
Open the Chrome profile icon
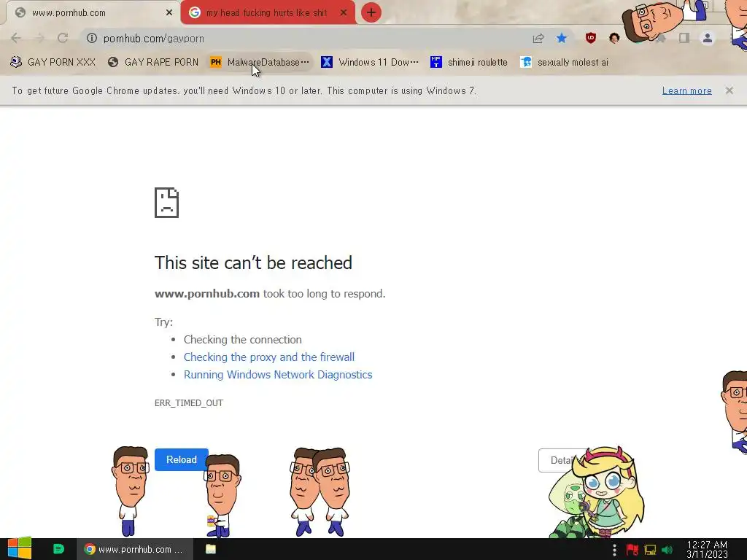coord(708,38)
